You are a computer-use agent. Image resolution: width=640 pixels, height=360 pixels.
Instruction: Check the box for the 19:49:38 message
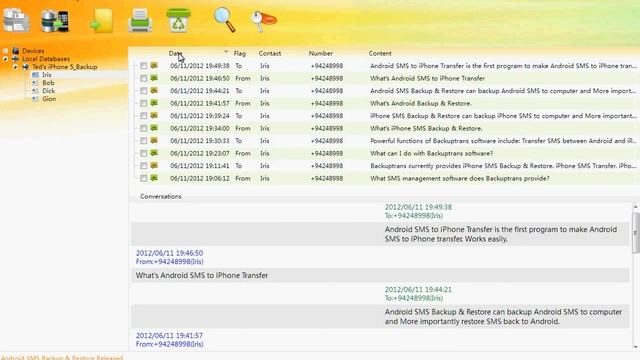coord(144,66)
